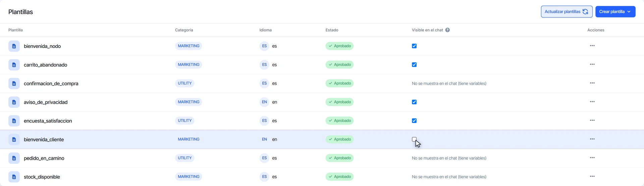644x186 pixels.
Task: Click the Estado column header
Action: point(332,30)
